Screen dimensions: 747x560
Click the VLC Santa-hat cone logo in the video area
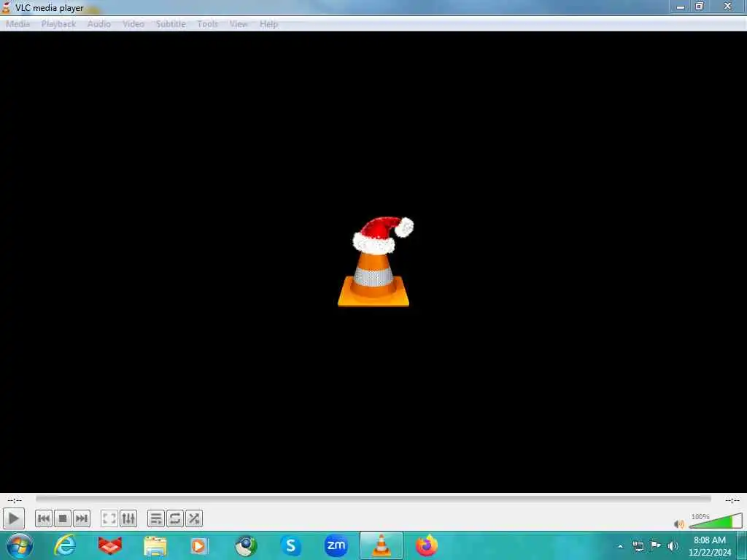click(375, 262)
